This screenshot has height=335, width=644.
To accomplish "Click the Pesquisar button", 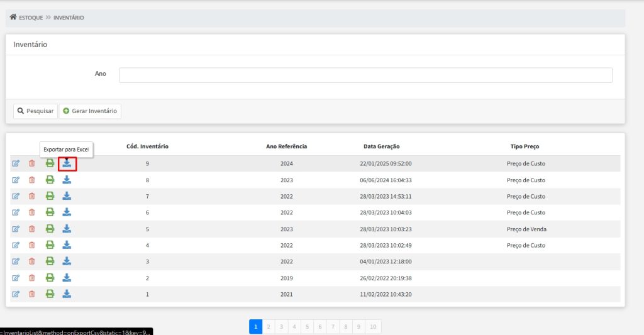I will pos(35,111).
